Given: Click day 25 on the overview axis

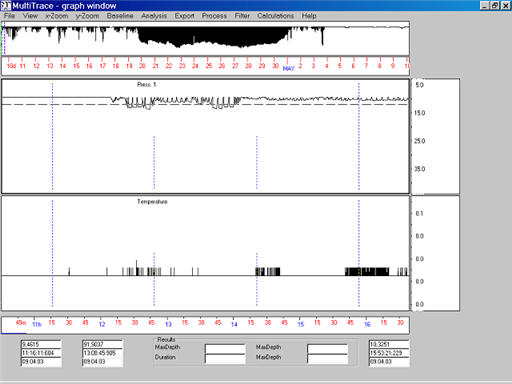Looking at the screenshot, I should pos(209,66).
